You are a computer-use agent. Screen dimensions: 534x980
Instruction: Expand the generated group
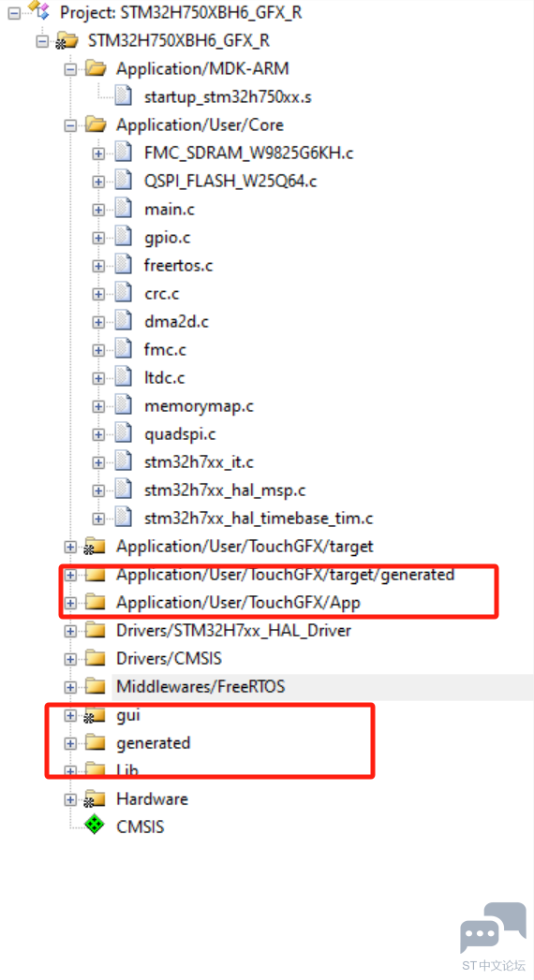tap(70, 743)
